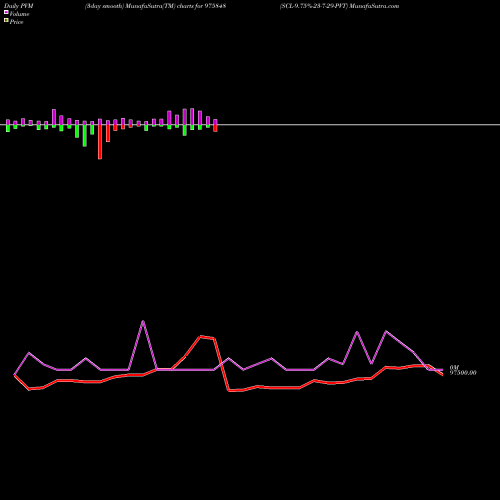Click the 97500.00 price axis label
The width and height of the screenshot is (500, 500).
[463, 373]
